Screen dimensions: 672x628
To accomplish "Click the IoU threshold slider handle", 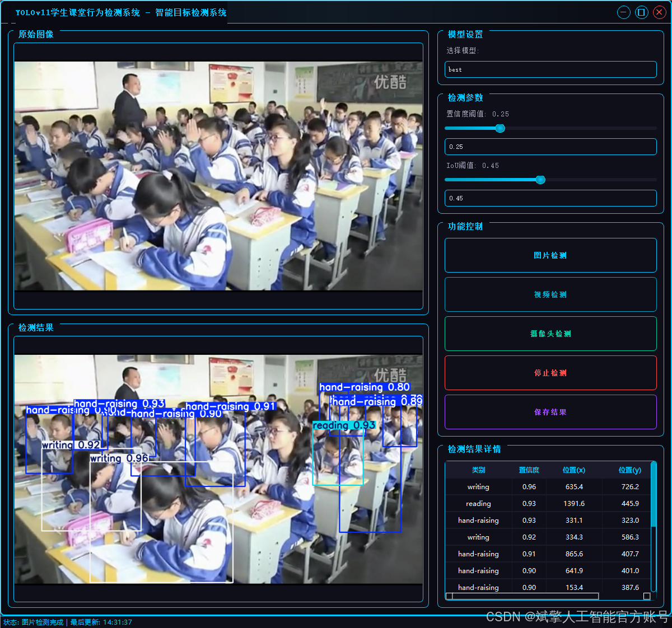I will click(x=540, y=180).
